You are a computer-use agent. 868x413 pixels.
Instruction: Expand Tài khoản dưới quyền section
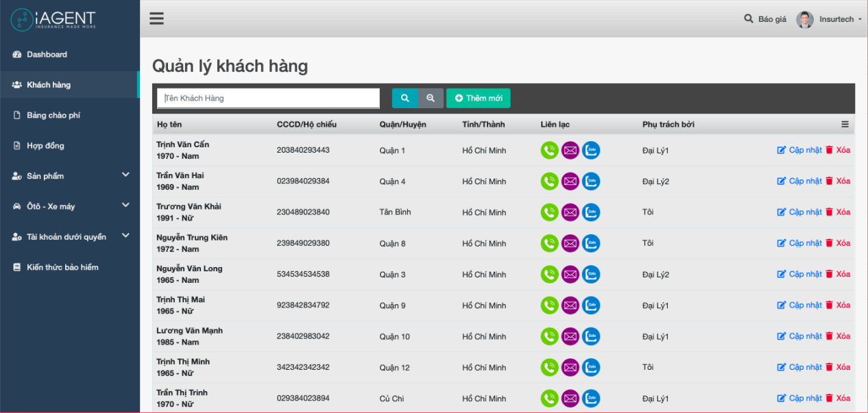coord(125,236)
